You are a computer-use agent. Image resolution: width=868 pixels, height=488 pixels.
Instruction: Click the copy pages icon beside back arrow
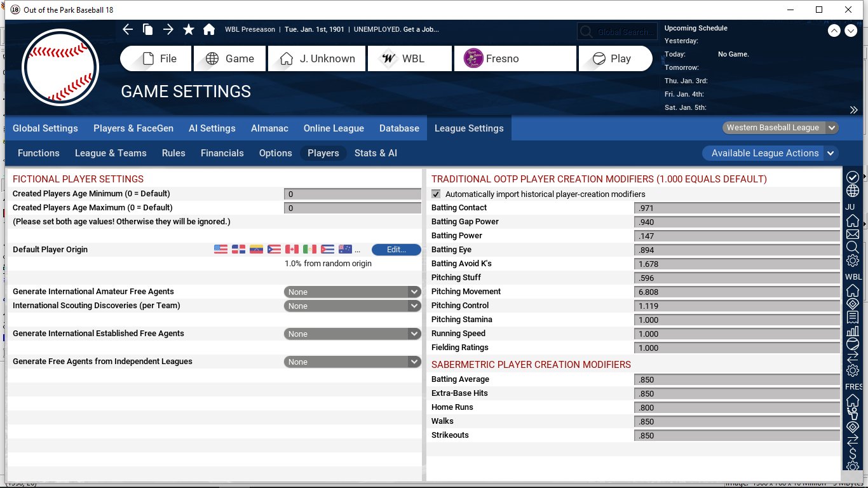[147, 29]
